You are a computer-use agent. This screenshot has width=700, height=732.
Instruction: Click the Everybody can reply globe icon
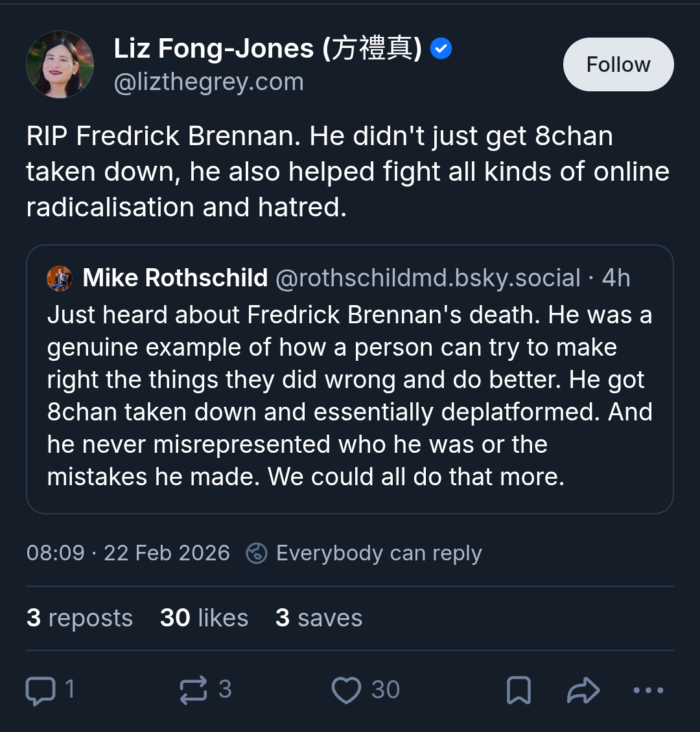point(257,553)
